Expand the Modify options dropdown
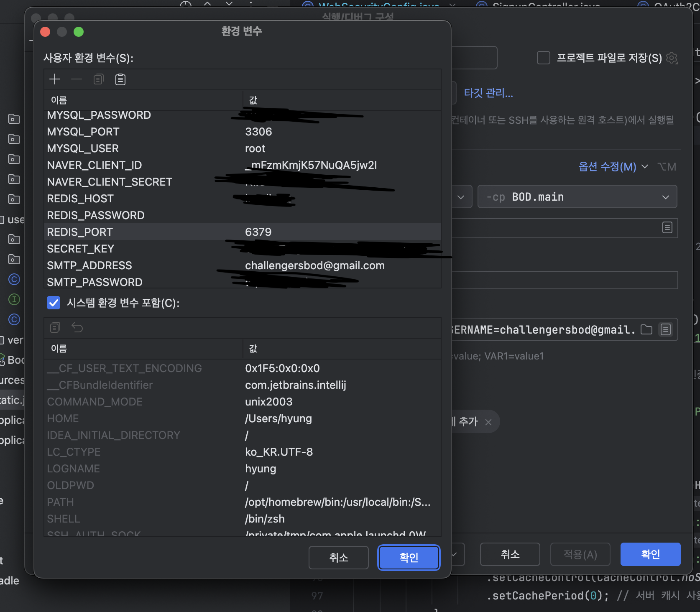Image resolution: width=700 pixels, height=612 pixels. click(x=613, y=167)
